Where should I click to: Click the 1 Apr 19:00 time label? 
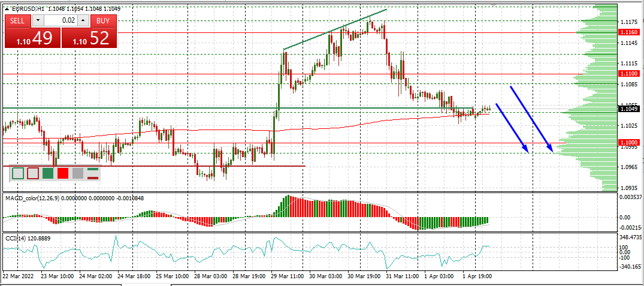click(476, 276)
